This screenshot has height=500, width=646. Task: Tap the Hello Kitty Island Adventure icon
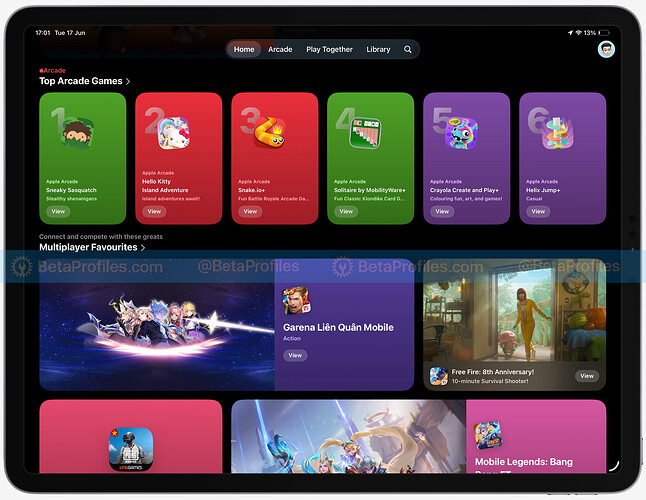pos(173,133)
